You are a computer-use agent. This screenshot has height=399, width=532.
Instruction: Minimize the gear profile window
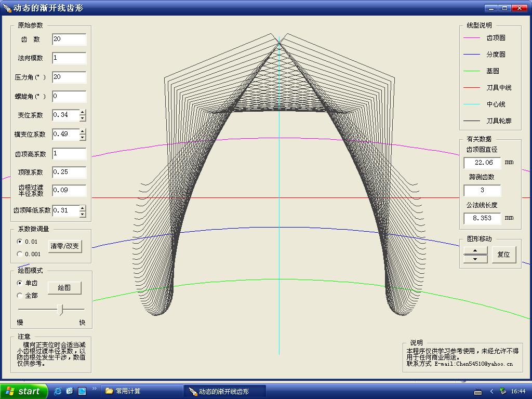point(491,8)
